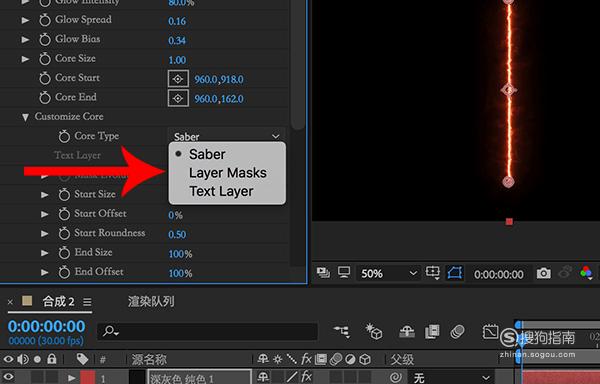
Task: Switch to the 合成 2 timeline tab
Action: 58,302
